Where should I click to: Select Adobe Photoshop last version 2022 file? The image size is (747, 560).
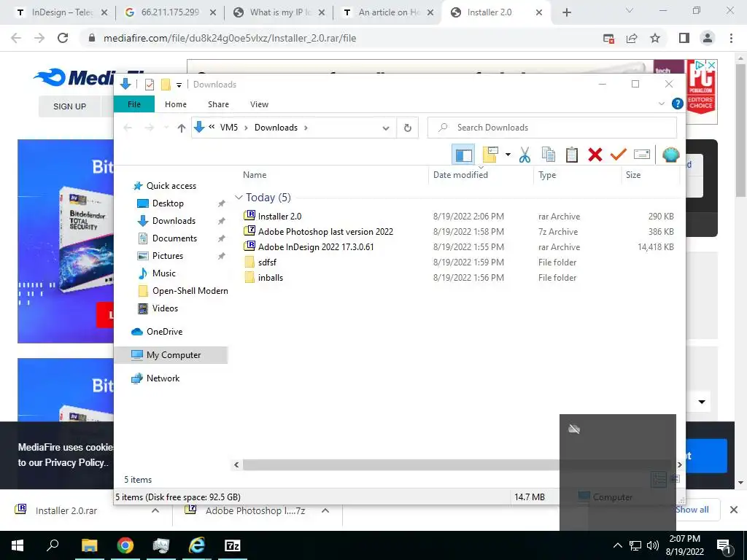325,232
